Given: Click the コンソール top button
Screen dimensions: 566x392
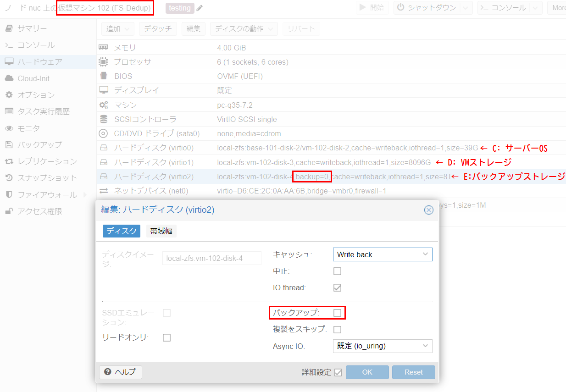Looking at the screenshot, I should coord(504,8).
